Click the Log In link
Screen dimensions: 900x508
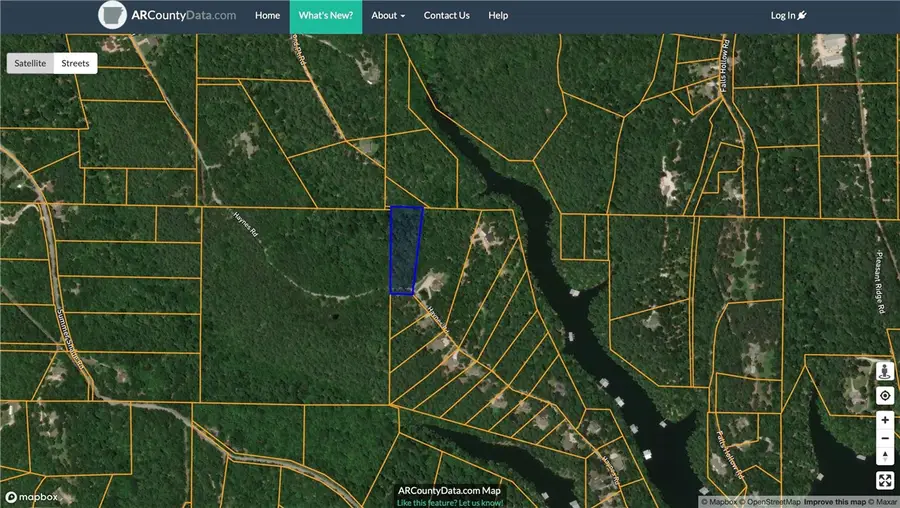[788, 16]
